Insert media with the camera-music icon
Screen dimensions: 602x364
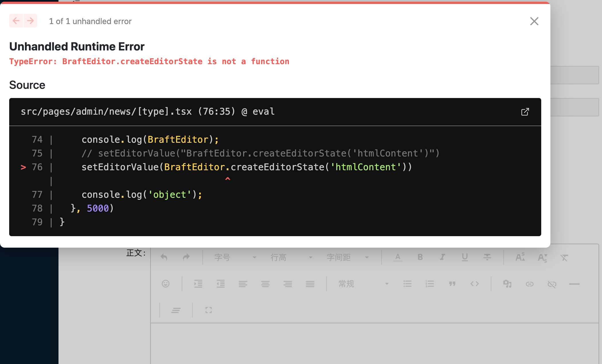[x=507, y=284]
